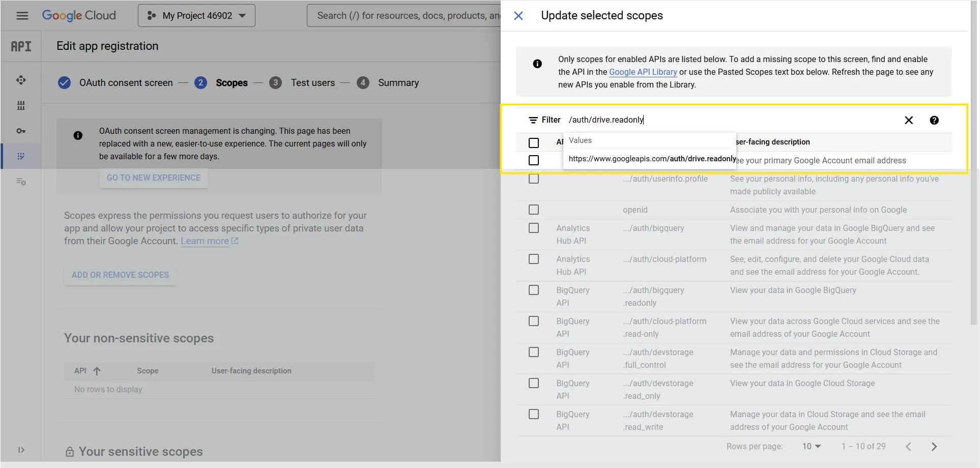Click the "1 – 10 of 29" pagination text
The image size is (980, 468).
coord(863,447)
